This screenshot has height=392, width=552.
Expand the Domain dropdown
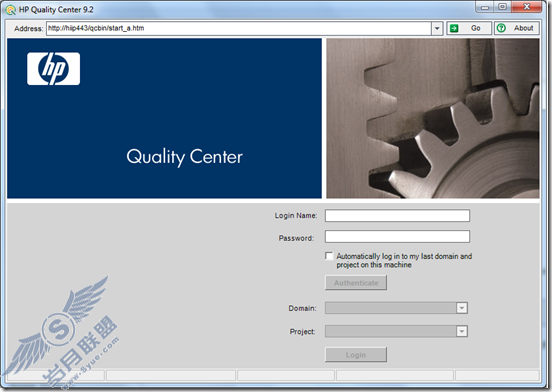462,308
